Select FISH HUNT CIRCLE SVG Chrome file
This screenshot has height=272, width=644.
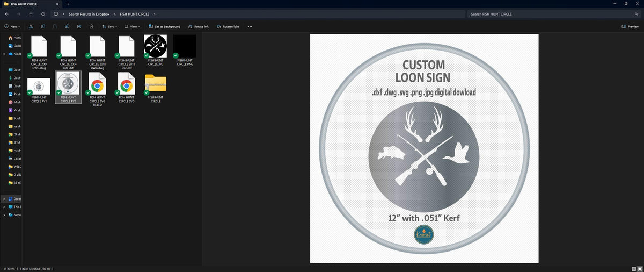click(127, 88)
